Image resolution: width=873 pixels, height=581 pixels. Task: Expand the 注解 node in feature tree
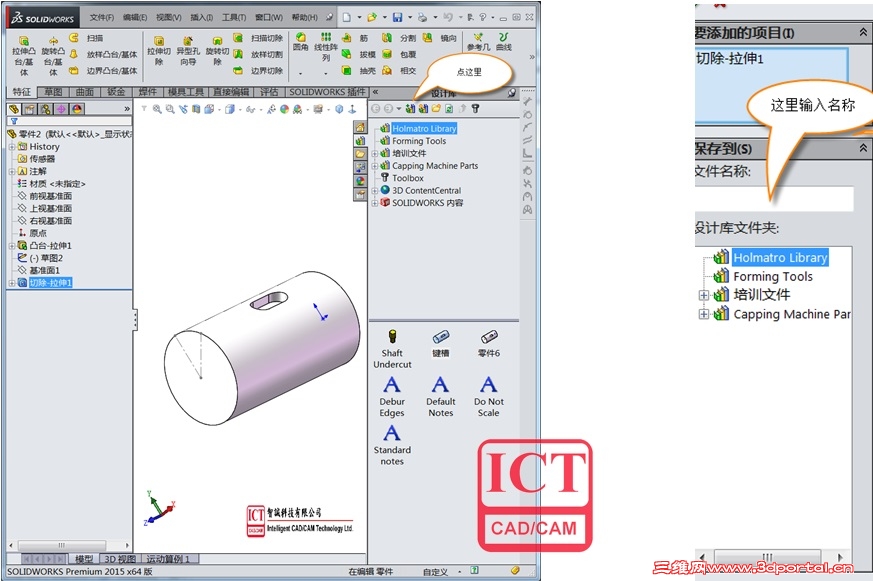(12, 171)
